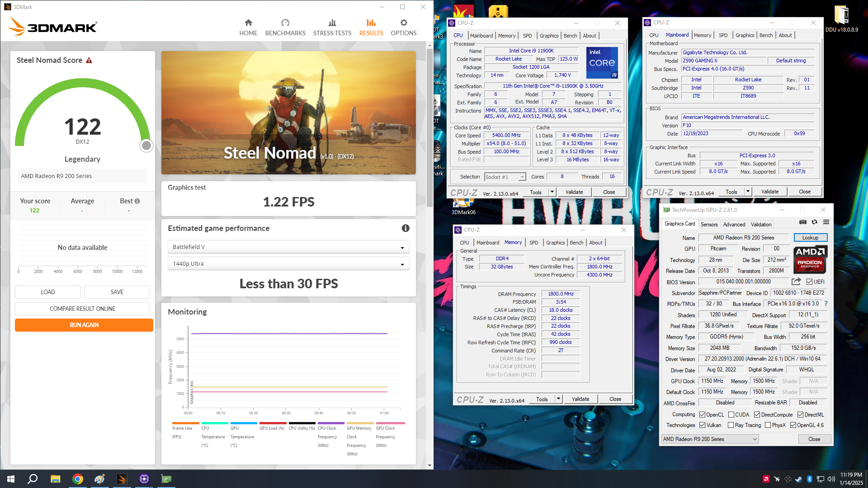Toggle the OpenGL 4.6 checkbox
This screenshot has height=488, width=868.
[793, 425]
